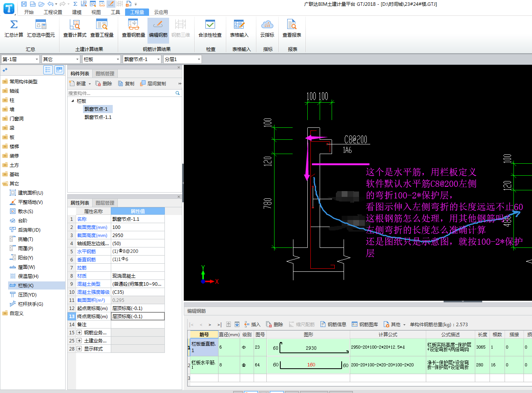Image resolution: width=532 pixels, height=393 pixels.
Task: Expand the 土建业务 property group
Action: point(79,340)
